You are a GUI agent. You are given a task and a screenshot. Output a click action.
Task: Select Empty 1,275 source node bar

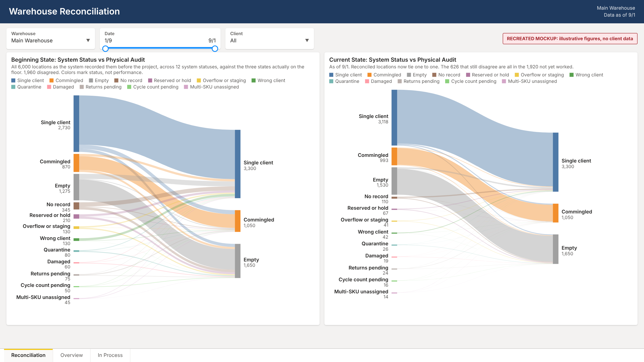click(76, 187)
